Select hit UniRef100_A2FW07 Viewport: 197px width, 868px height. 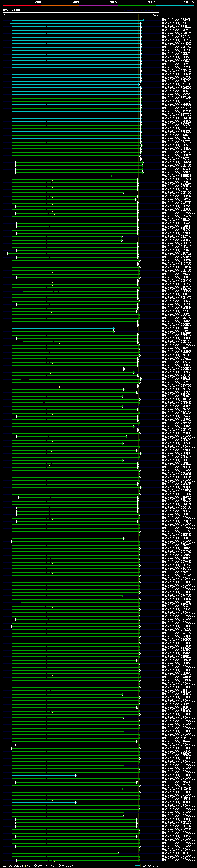click(177, 819)
